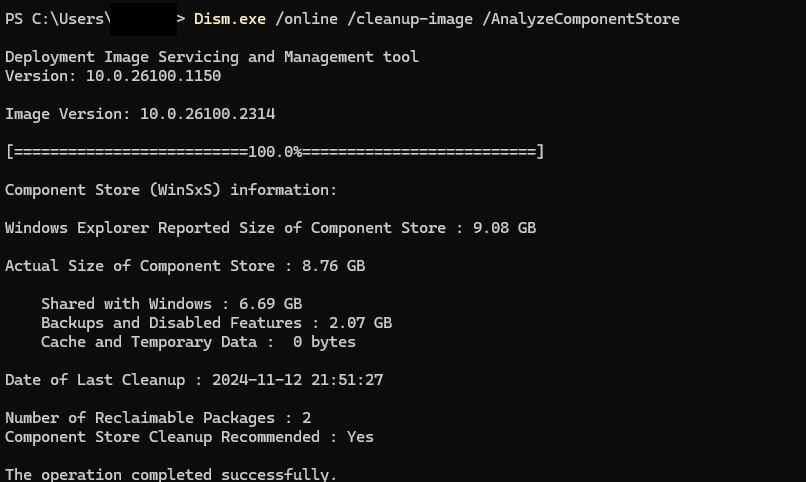Click the 100.0% progress bar indicator
The width and height of the screenshot is (806, 482).
(275, 152)
